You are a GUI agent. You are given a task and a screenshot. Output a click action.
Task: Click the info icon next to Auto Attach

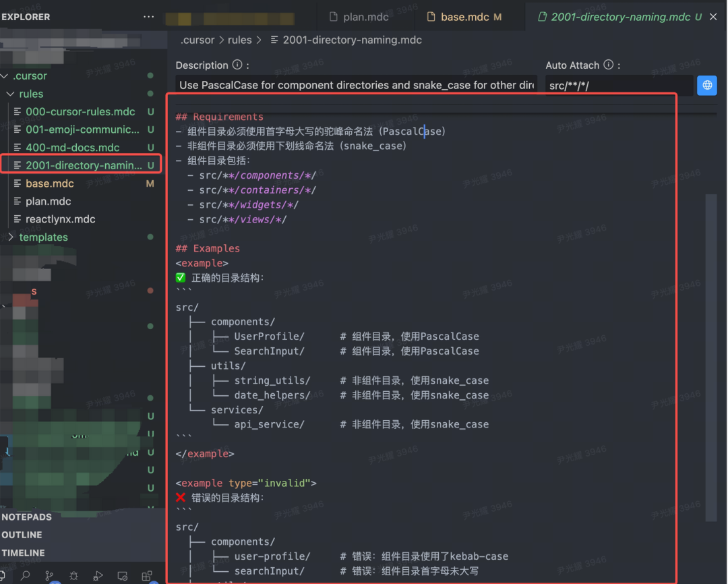coord(608,65)
